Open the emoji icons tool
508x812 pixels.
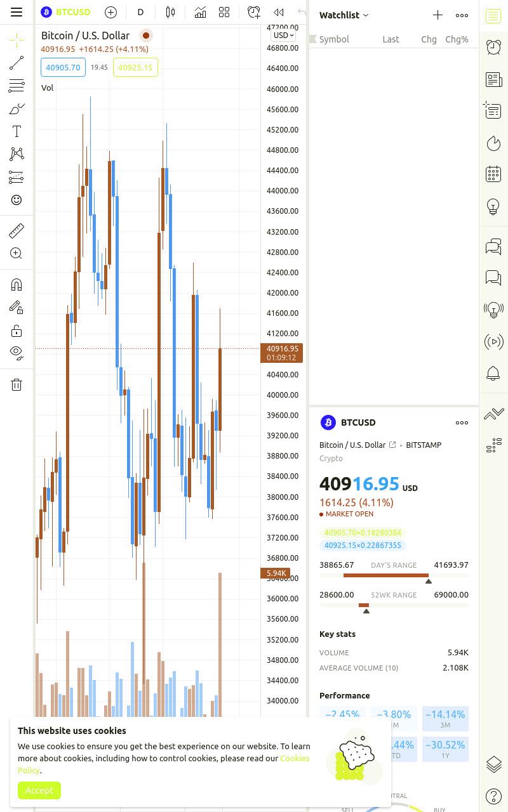tap(17, 200)
